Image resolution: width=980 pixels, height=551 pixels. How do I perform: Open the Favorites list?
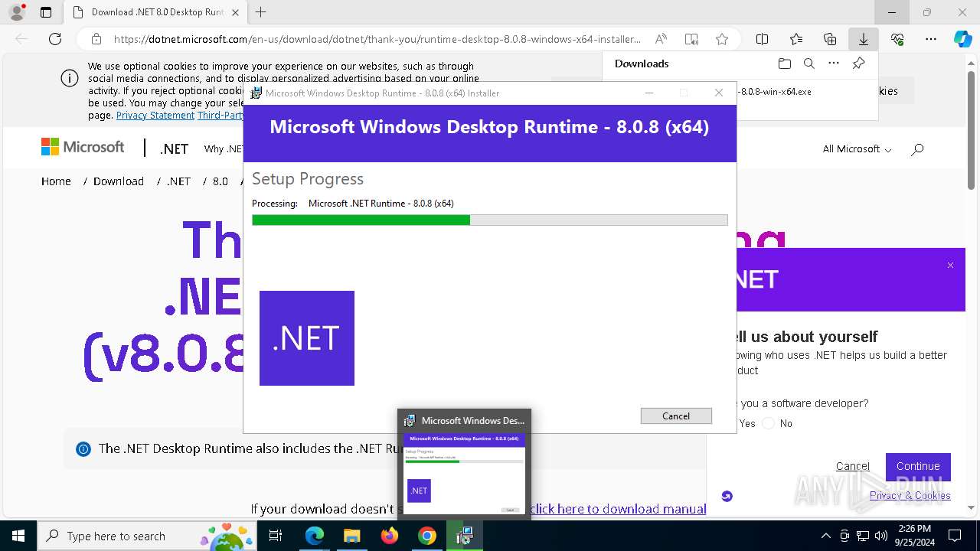tap(796, 39)
